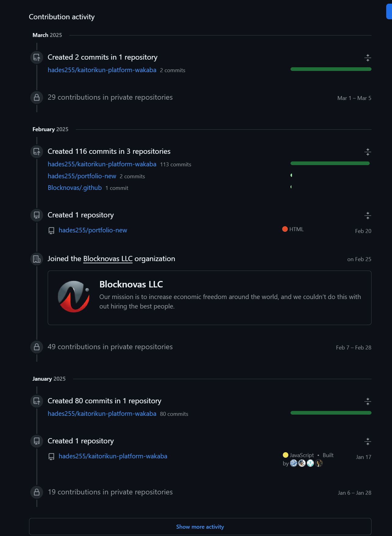392x536 pixels.
Task: Collapse the Created 80 commits section
Action: (368, 401)
